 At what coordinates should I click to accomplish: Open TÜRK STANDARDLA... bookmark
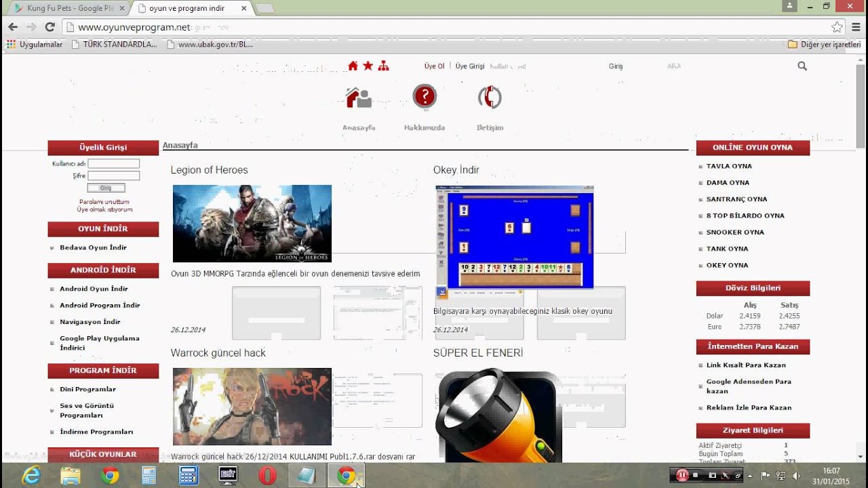pyautogui.click(x=114, y=44)
